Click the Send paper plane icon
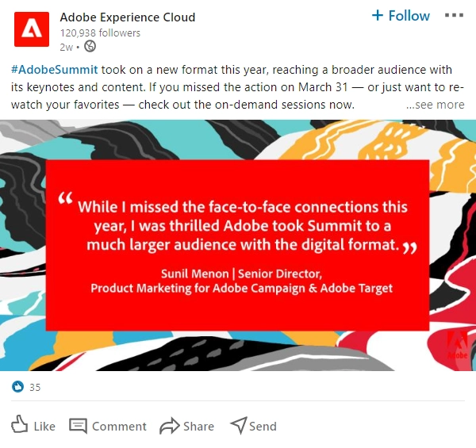Viewport: 476px width, 448px height. click(x=238, y=426)
